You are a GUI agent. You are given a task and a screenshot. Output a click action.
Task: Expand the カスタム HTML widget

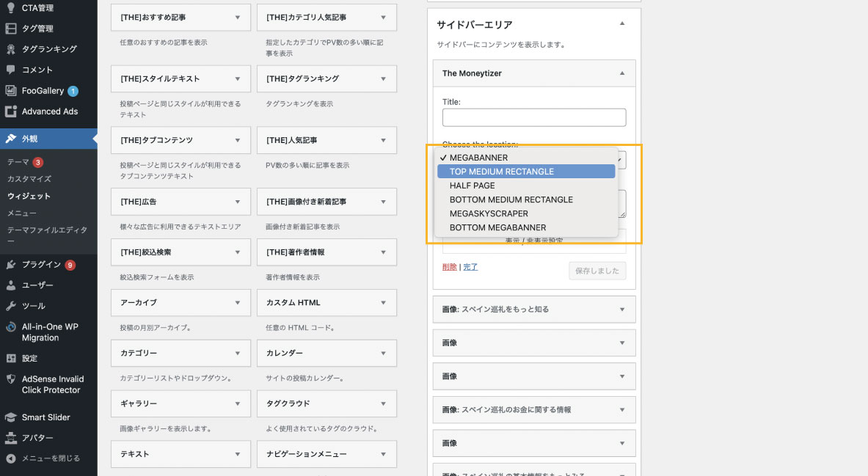tap(383, 303)
